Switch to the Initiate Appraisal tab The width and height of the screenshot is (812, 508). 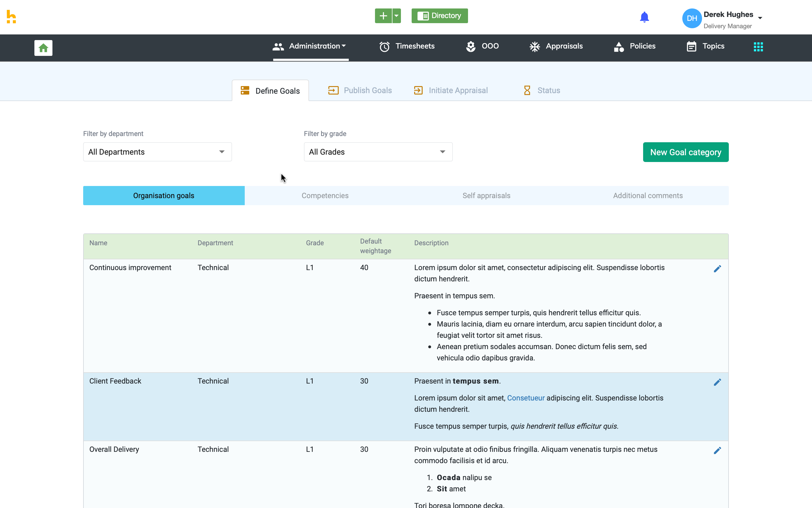click(451, 90)
